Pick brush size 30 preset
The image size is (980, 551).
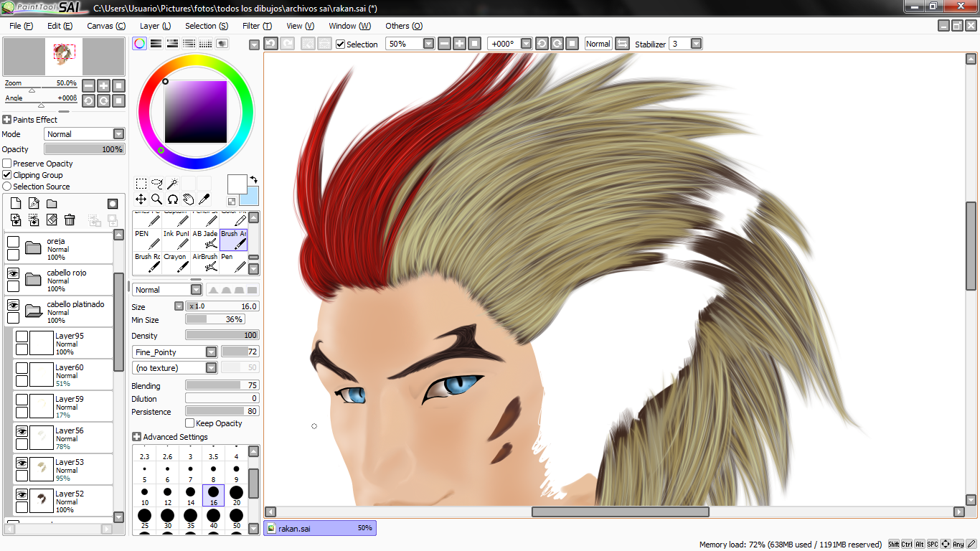click(x=167, y=519)
